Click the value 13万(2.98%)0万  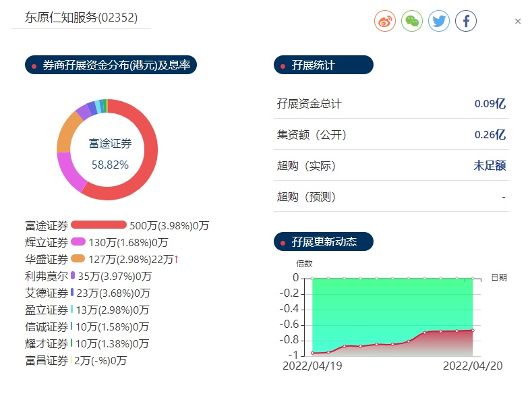tap(113, 310)
